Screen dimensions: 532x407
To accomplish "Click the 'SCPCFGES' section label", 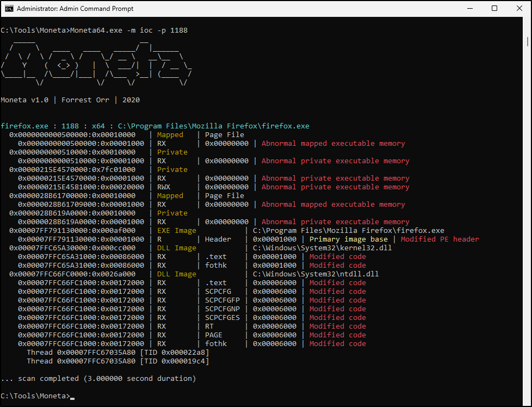I will point(222,317).
